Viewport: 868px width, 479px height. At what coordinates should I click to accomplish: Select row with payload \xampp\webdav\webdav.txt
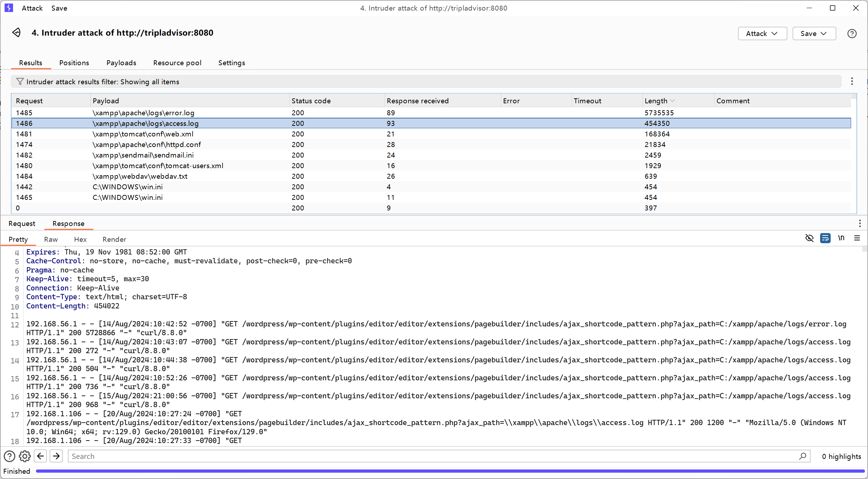(431, 176)
